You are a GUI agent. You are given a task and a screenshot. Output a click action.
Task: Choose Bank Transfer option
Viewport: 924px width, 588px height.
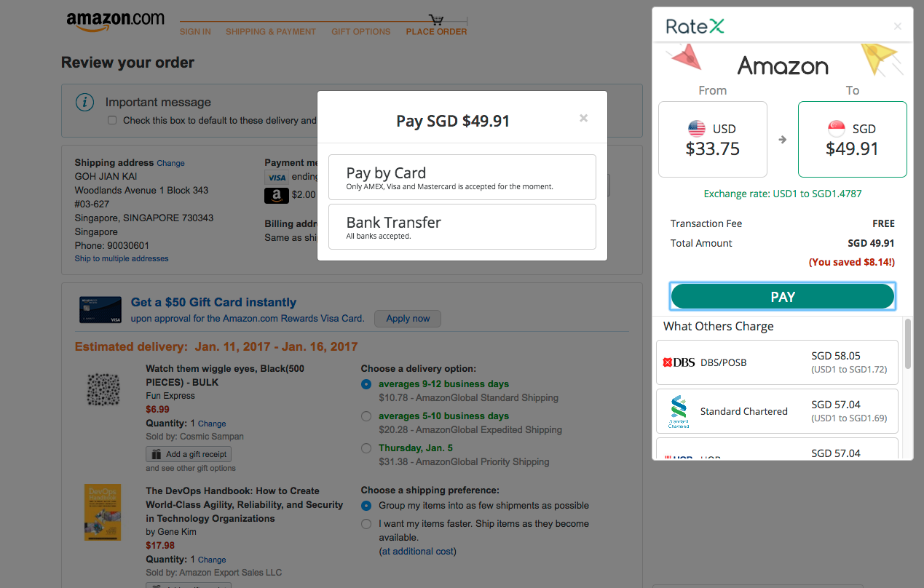[x=462, y=226]
